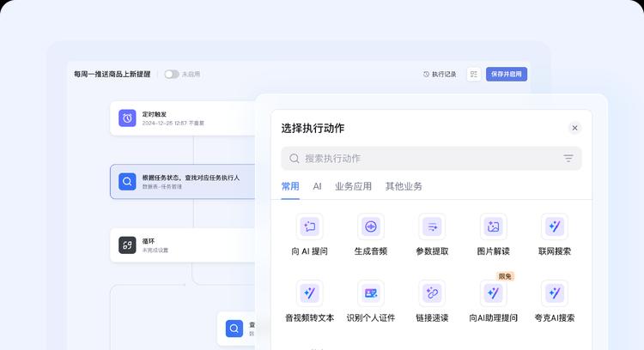
Task: Click the 生成音频 label
Action: tap(370, 251)
